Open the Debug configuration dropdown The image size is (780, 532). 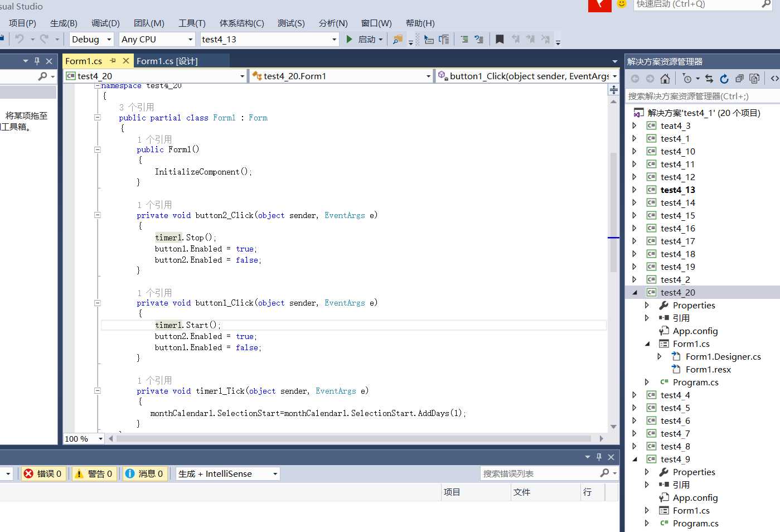point(91,39)
